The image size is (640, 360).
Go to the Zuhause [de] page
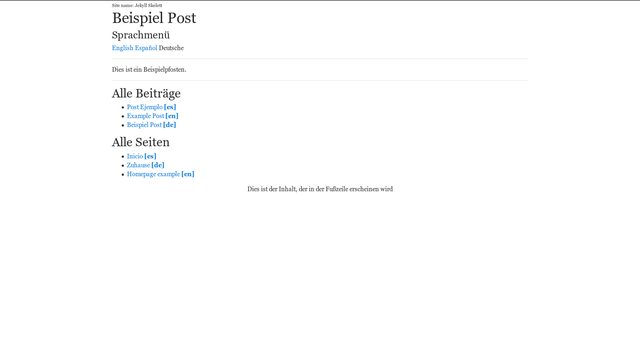point(146,165)
